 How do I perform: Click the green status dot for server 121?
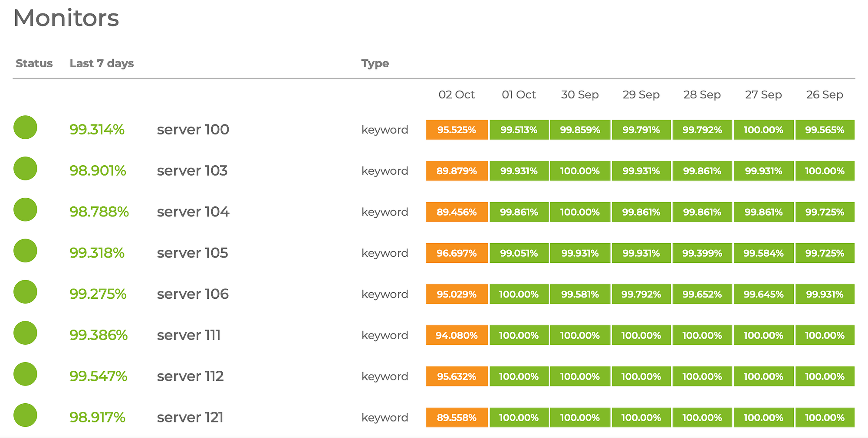[25, 415]
